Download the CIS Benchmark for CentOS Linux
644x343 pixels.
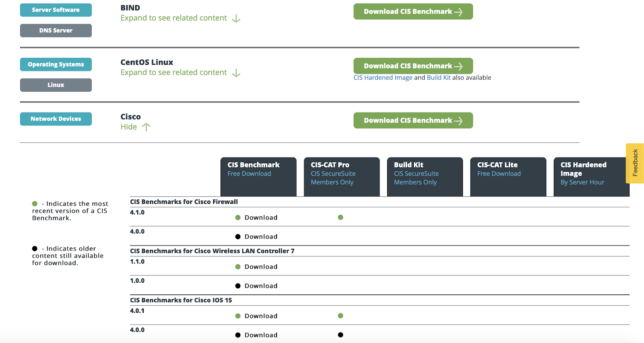tap(413, 66)
